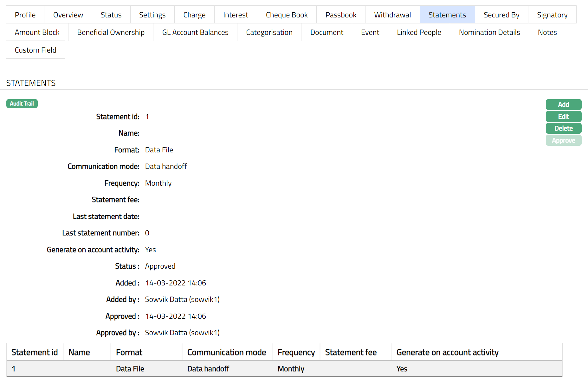Image resolution: width=588 pixels, height=383 pixels.
Task: Click the Add statement button
Action: 563,105
